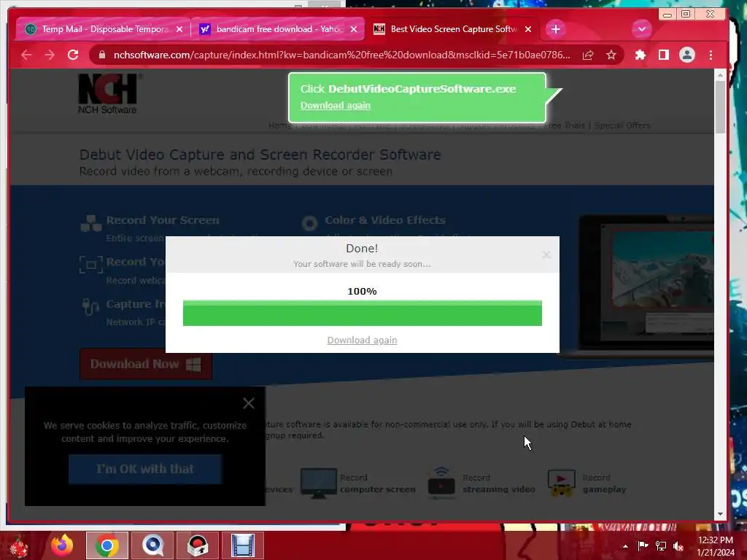Click the page scrollbar down arrow
747x560 pixels.
(x=720, y=514)
